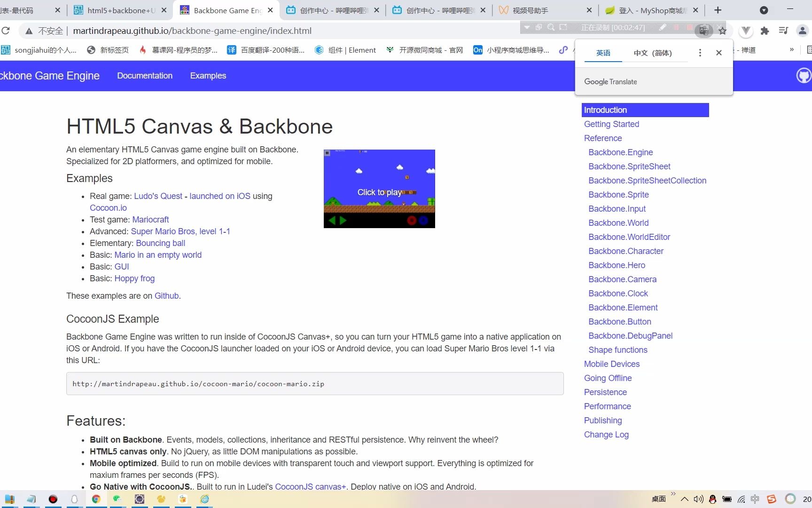
Task: Bookmark this page using the star icon
Action: pyautogui.click(x=723, y=31)
